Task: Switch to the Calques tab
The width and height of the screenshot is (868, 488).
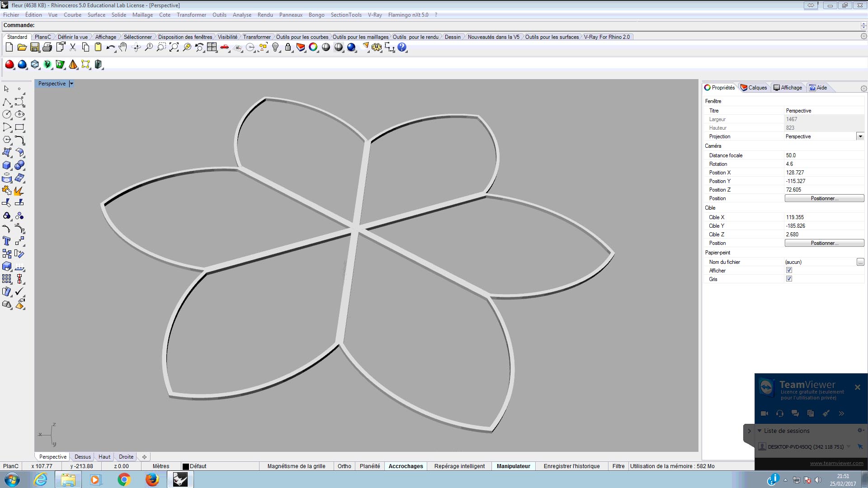Action: [x=754, y=88]
